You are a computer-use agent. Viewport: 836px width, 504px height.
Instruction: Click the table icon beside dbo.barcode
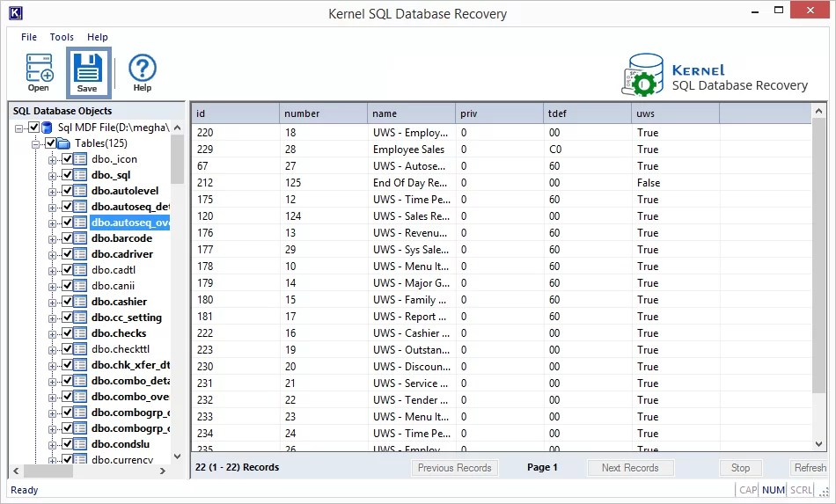80,238
